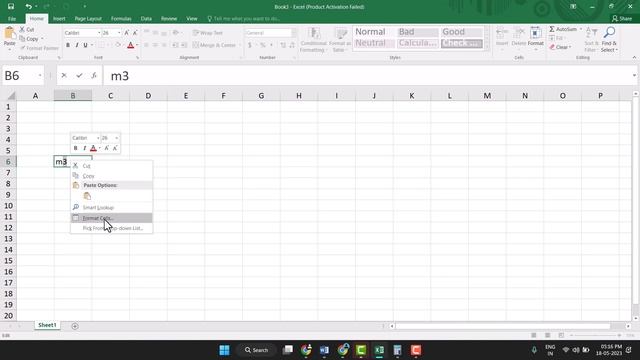Open the number format dropdown showing General
Screen dimensions: 640x360
click(294, 33)
